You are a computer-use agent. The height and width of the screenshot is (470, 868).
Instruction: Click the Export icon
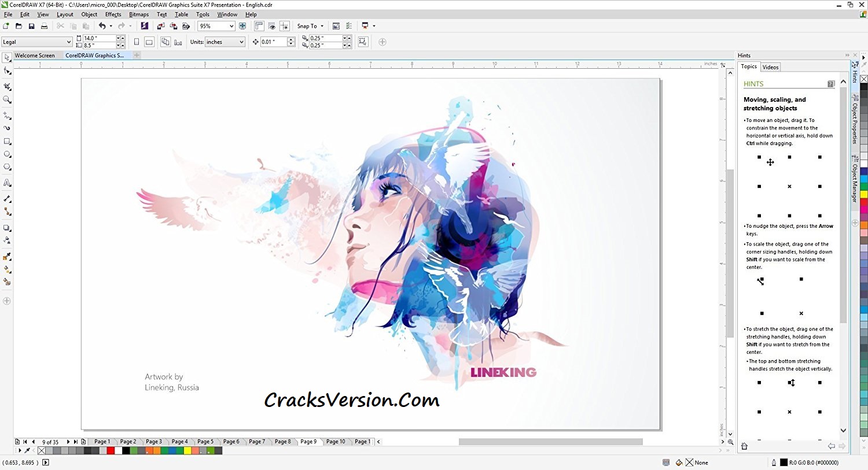coord(174,26)
